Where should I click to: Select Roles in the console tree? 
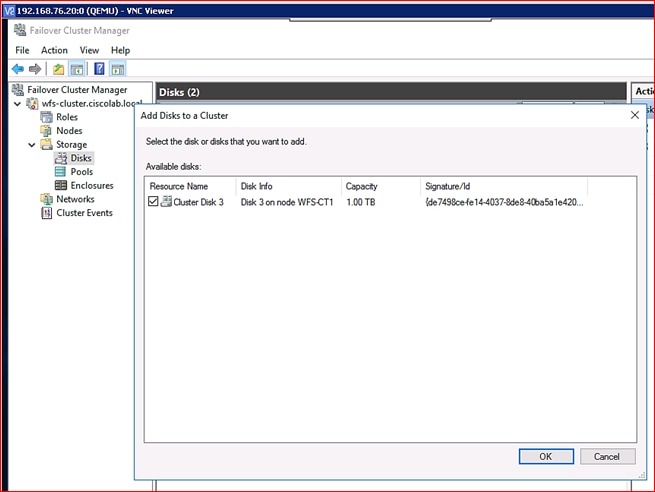click(67, 117)
